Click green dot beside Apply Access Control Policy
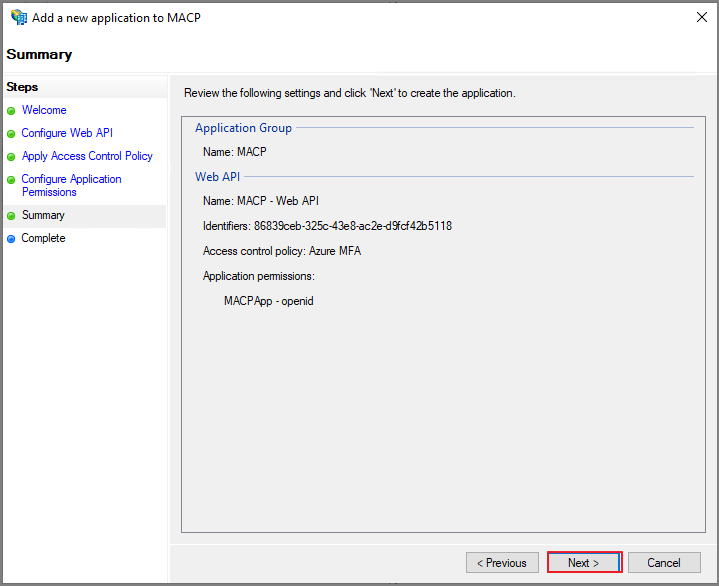The image size is (719, 586). tap(11, 157)
